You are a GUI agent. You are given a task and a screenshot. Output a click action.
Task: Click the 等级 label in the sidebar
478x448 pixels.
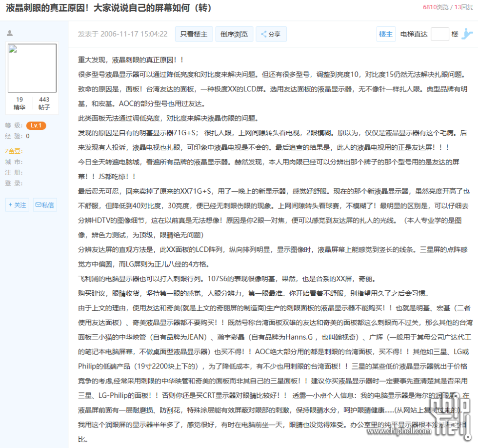point(14,125)
